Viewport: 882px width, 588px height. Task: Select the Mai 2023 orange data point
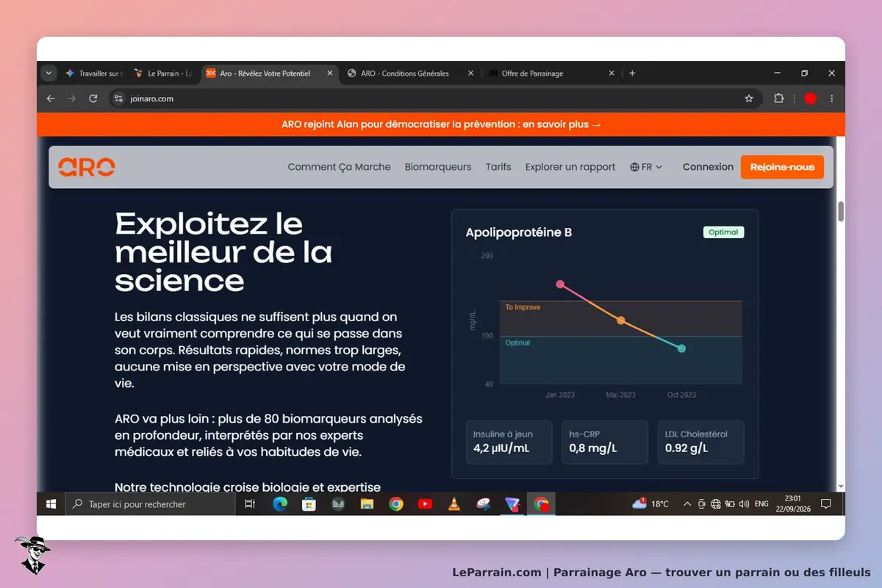click(x=621, y=320)
